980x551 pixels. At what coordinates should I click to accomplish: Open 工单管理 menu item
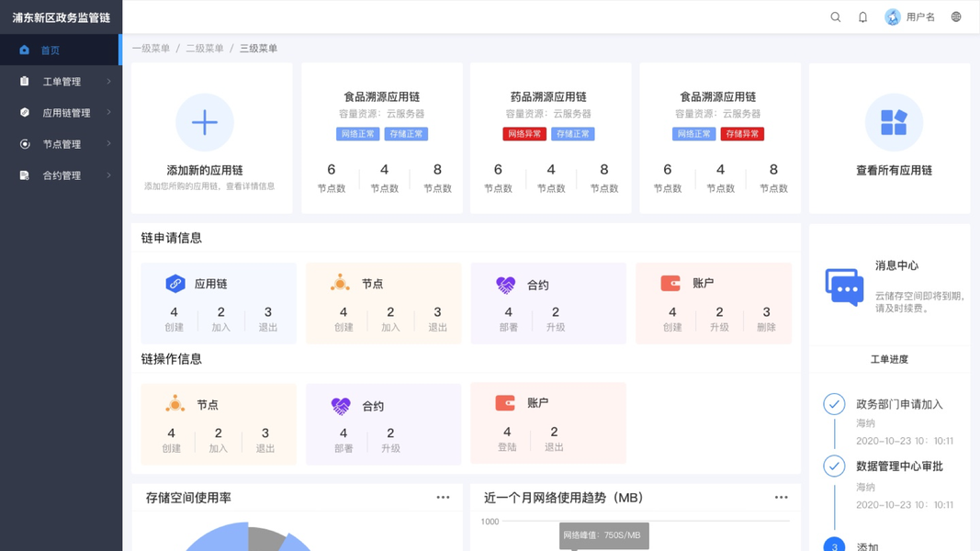point(62,81)
